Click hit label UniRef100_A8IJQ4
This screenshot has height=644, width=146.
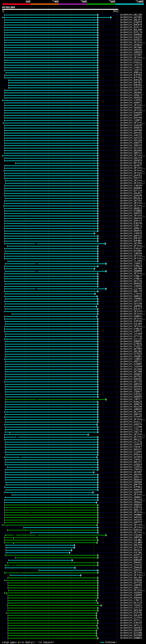click(131, 15)
